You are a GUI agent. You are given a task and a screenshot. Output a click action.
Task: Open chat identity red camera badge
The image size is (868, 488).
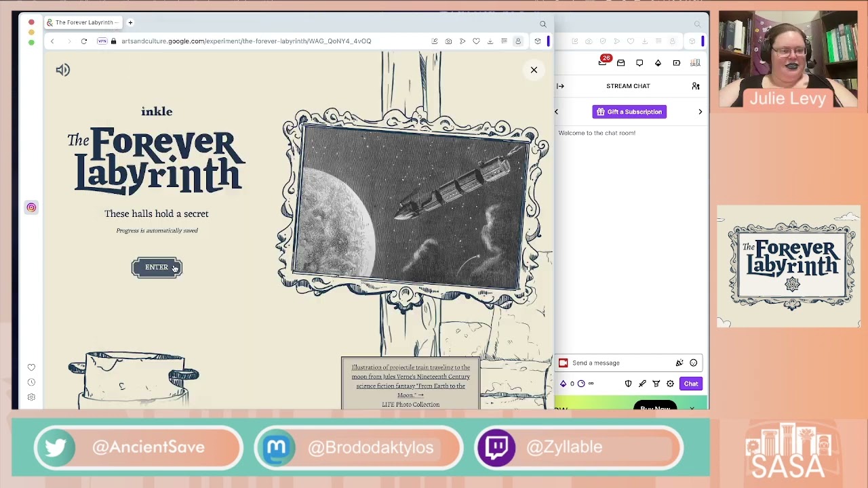point(563,363)
